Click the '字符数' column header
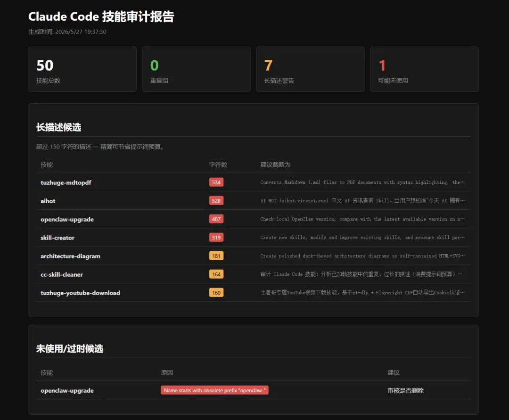Image resolution: width=509 pixels, height=420 pixels. coord(218,165)
